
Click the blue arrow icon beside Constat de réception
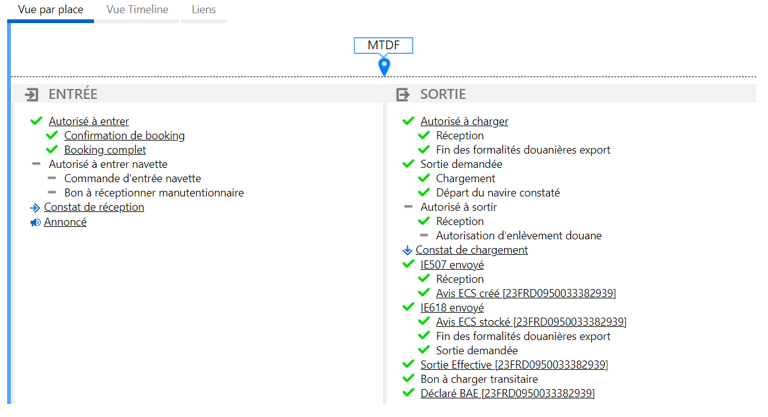click(35, 208)
